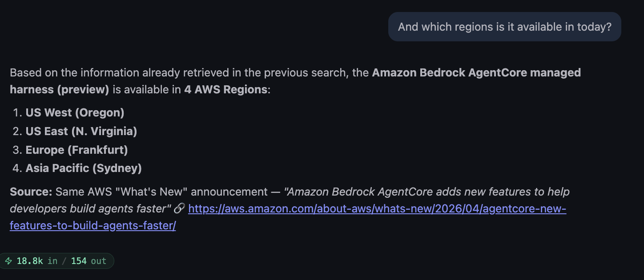The width and height of the screenshot is (644, 280).
Task: Click the second line of the wrapped URL
Action: pyautogui.click(x=93, y=225)
